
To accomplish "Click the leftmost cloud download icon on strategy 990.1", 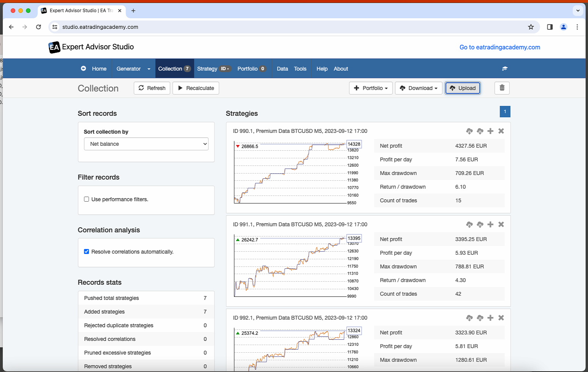I will tap(469, 131).
